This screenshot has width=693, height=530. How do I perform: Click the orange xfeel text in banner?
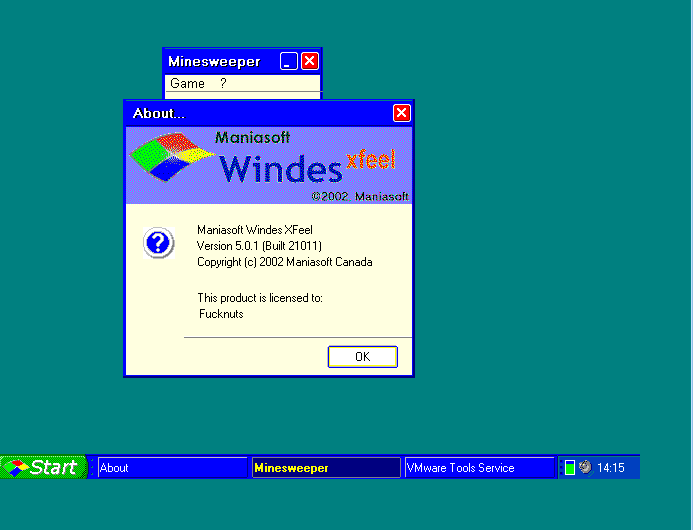tap(370, 160)
